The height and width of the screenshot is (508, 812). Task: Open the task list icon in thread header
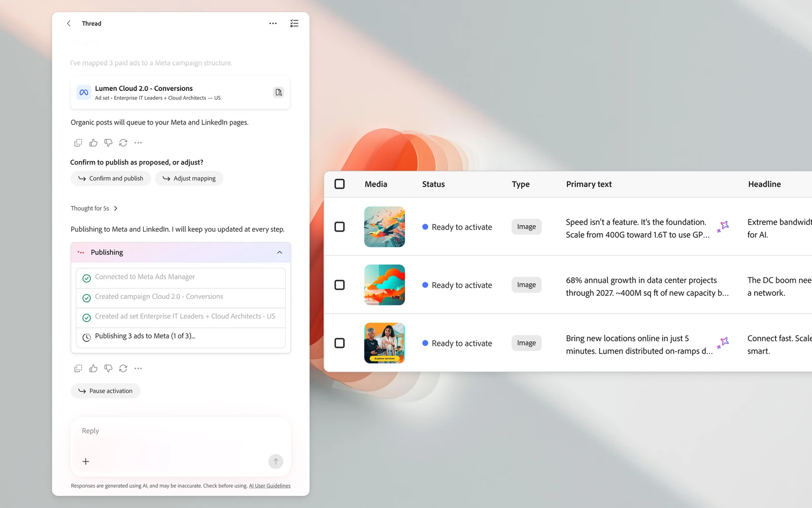tap(294, 23)
